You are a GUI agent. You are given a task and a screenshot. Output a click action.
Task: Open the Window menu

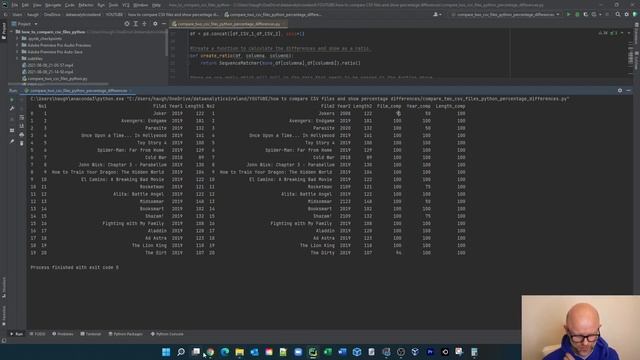141,5
